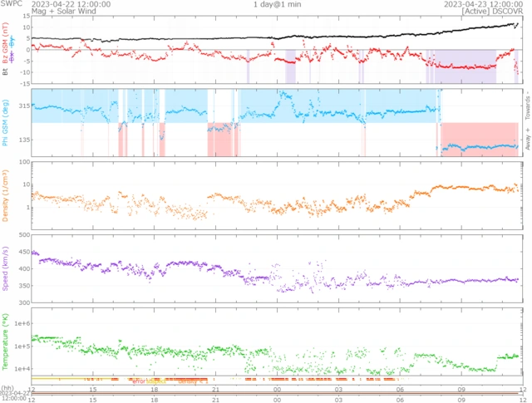Click the '[Active] DSCOVR' spacecraft label
Viewport: 532px width, 403px height.
(492, 11)
